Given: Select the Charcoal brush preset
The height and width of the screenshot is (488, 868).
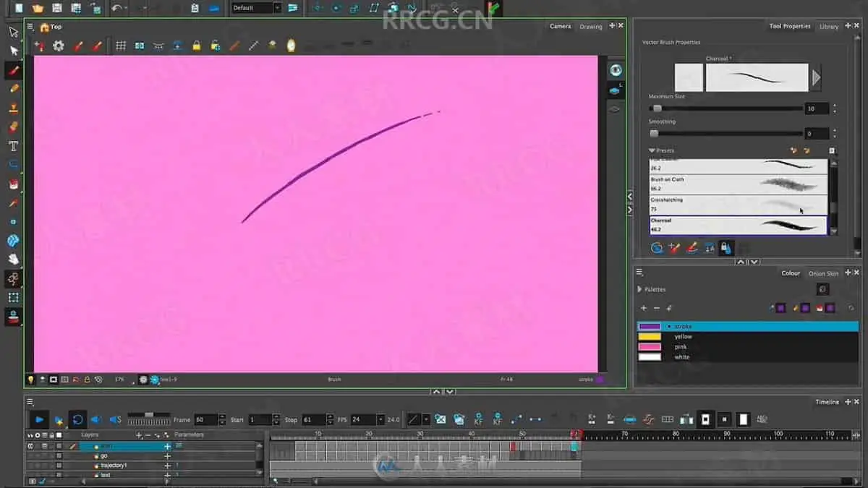Looking at the screenshot, I should [x=739, y=225].
